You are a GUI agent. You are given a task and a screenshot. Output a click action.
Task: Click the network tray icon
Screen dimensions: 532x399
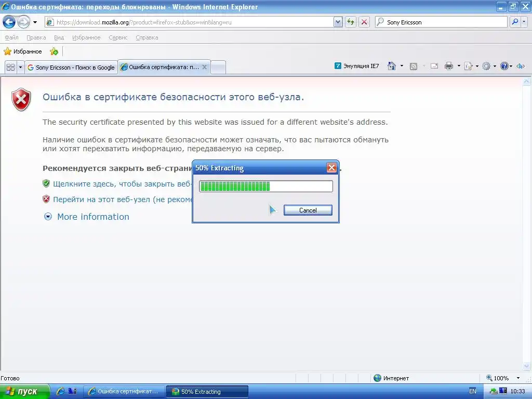coord(494,391)
